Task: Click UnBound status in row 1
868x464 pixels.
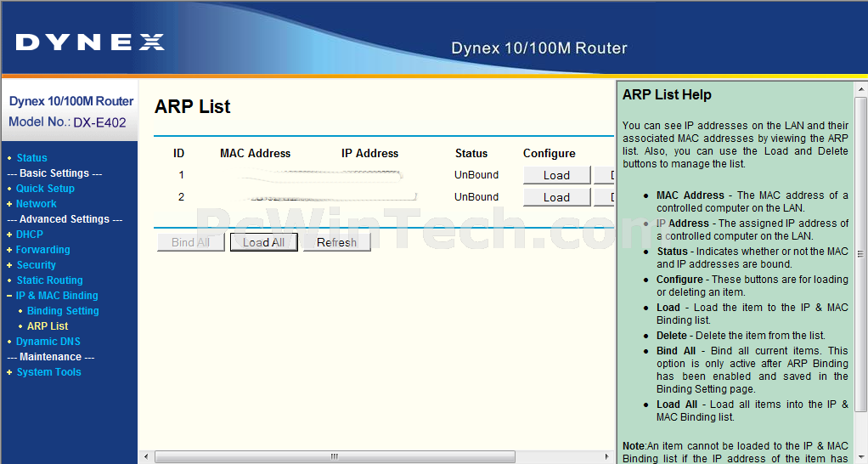Action: click(476, 175)
